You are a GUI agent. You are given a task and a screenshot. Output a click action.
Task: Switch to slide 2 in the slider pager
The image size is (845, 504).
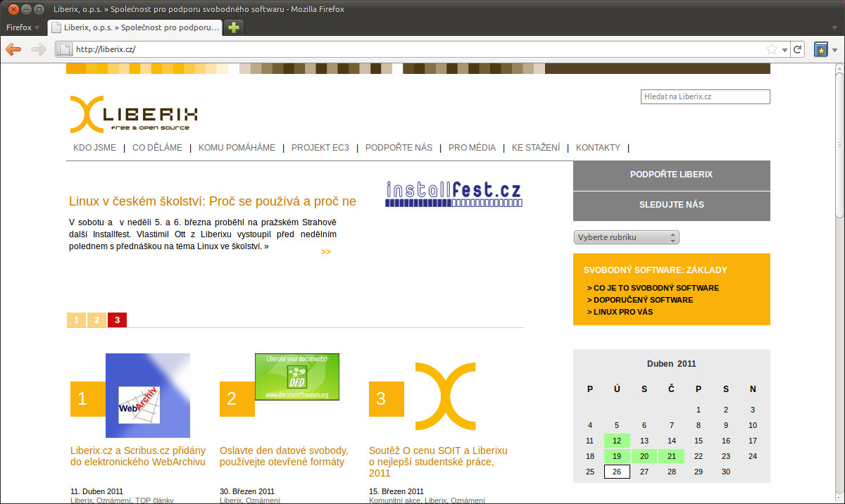tap(96, 320)
